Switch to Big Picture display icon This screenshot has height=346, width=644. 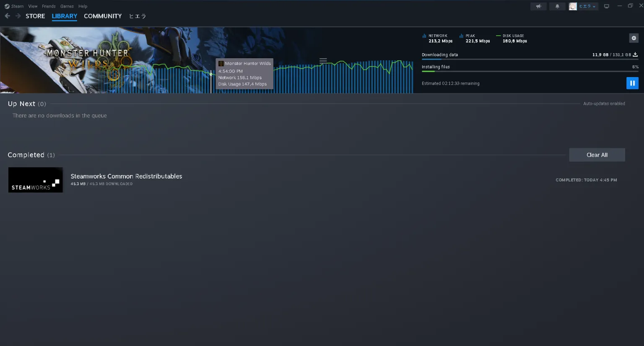pos(606,6)
